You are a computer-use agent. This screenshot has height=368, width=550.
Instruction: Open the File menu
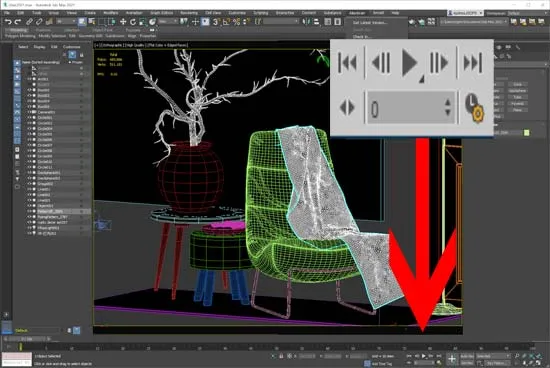pos(7,13)
